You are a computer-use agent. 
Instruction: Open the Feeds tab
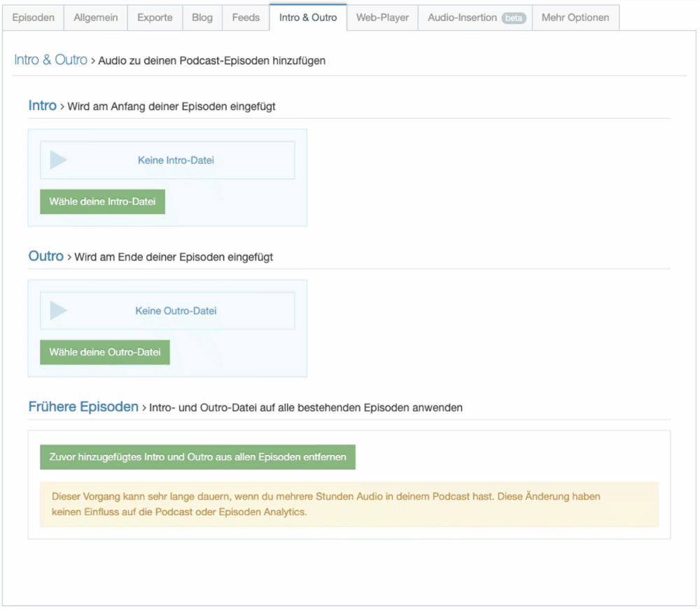246,18
